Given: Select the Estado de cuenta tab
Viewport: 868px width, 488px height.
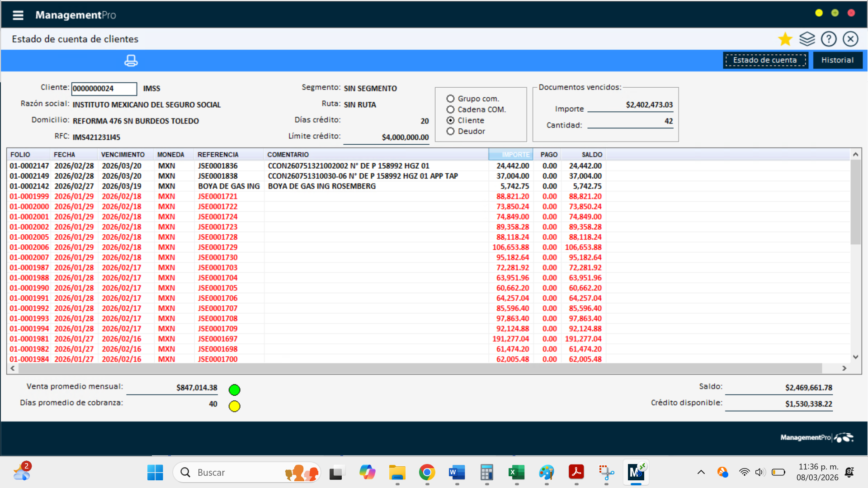Looking at the screenshot, I should (765, 60).
